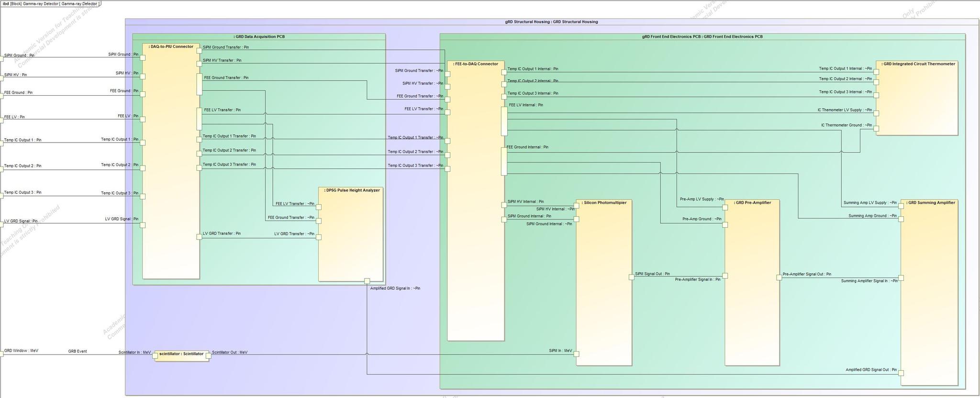The image size is (980, 398).
Task: Click the 'Pre-Amp Ground : ~Pin' label
Action: (702, 219)
